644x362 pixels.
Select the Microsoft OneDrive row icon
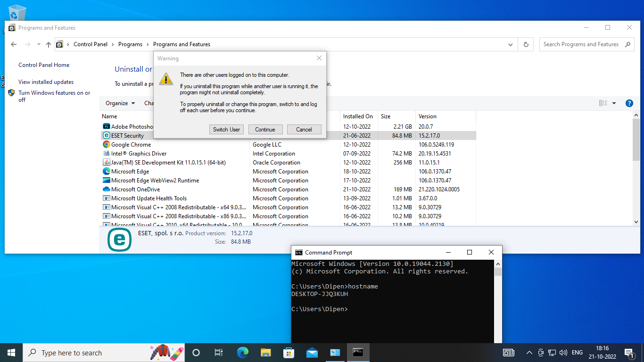[x=106, y=189]
